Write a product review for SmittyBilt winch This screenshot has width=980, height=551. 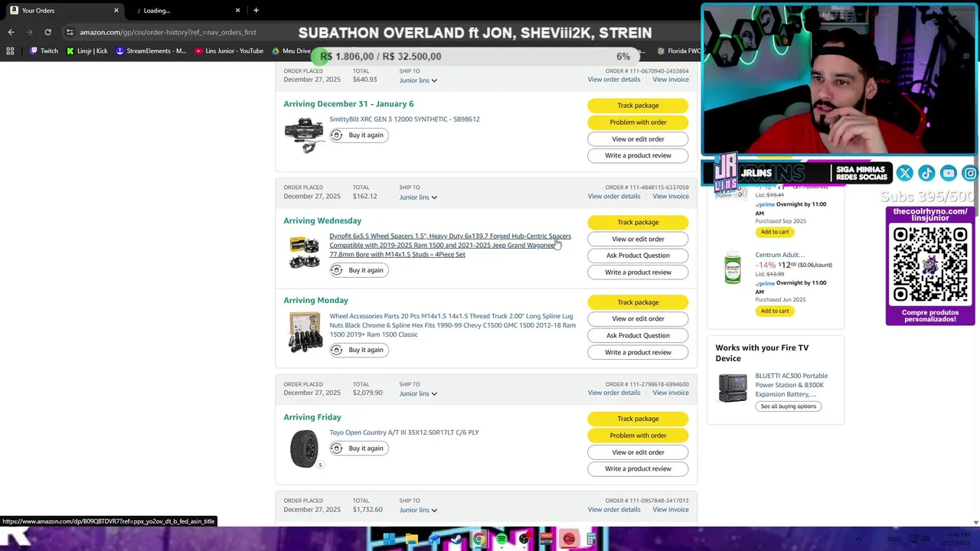click(638, 155)
